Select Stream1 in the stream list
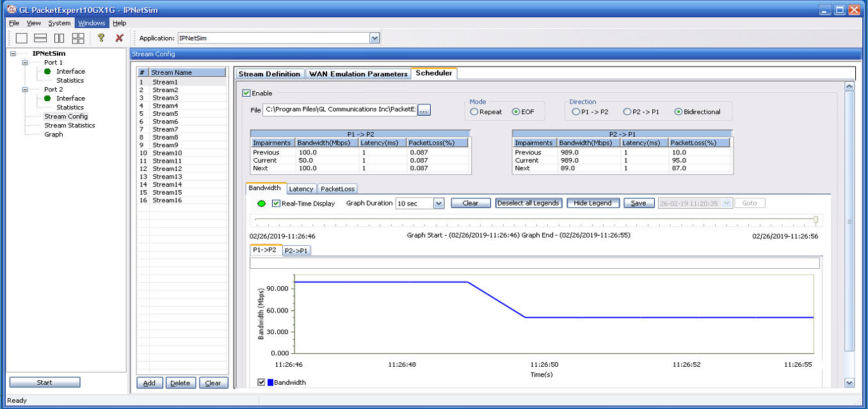 (x=182, y=82)
